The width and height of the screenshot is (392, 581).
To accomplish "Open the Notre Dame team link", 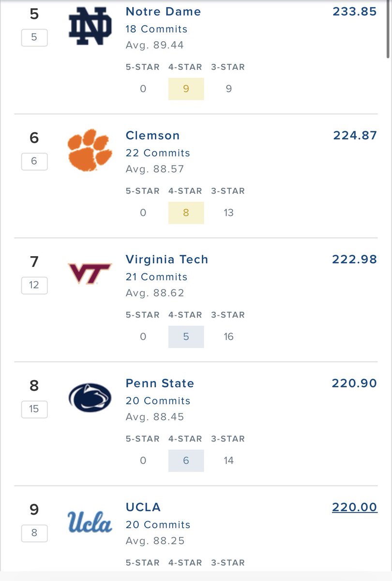I will coord(163,11).
